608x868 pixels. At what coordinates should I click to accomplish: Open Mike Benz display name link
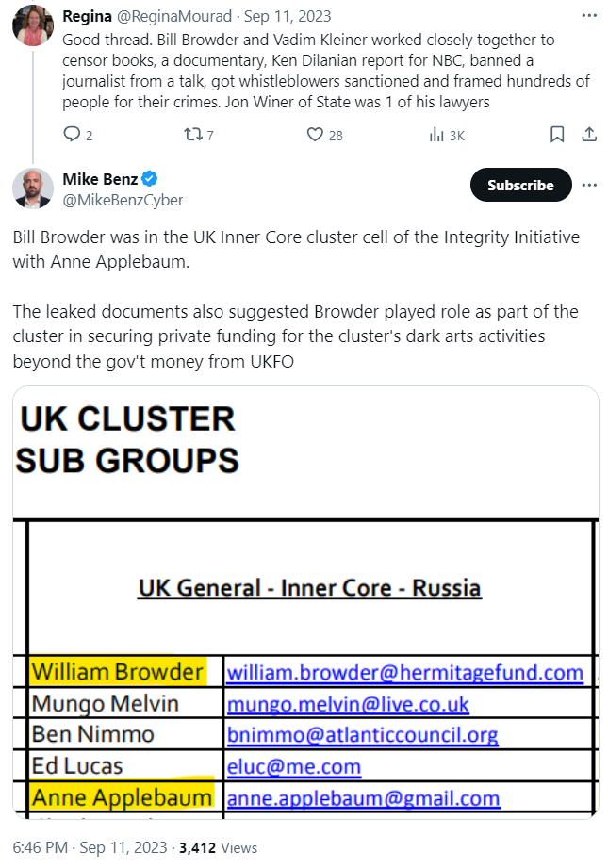(x=100, y=179)
